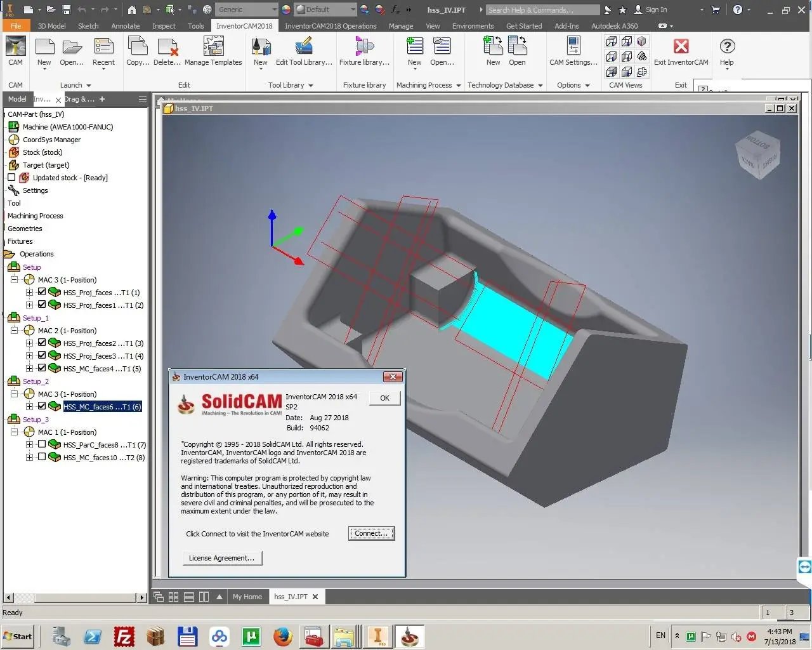The width and height of the screenshot is (812, 650).
Task: Expand HSS_MC_faces4 ...T1 (5) operation
Action: [29, 368]
